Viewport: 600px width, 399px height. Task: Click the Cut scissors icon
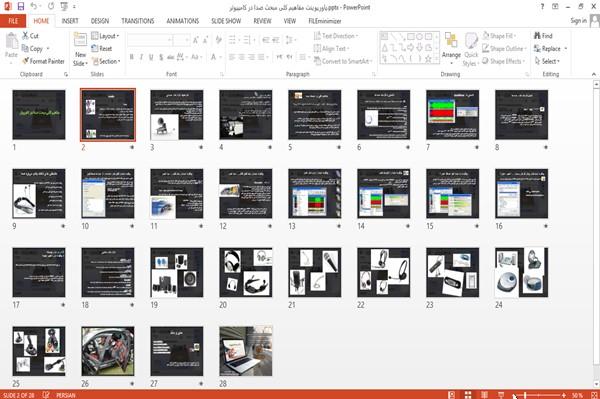click(x=26, y=36)
